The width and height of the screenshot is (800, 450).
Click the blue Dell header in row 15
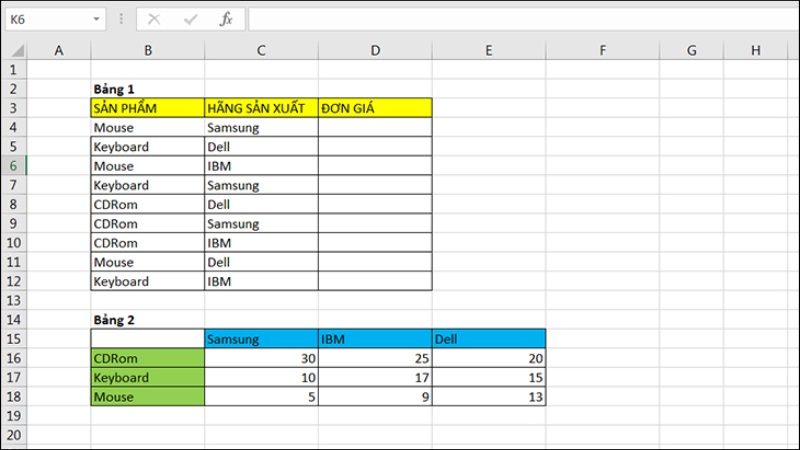[x=489, y=339]
